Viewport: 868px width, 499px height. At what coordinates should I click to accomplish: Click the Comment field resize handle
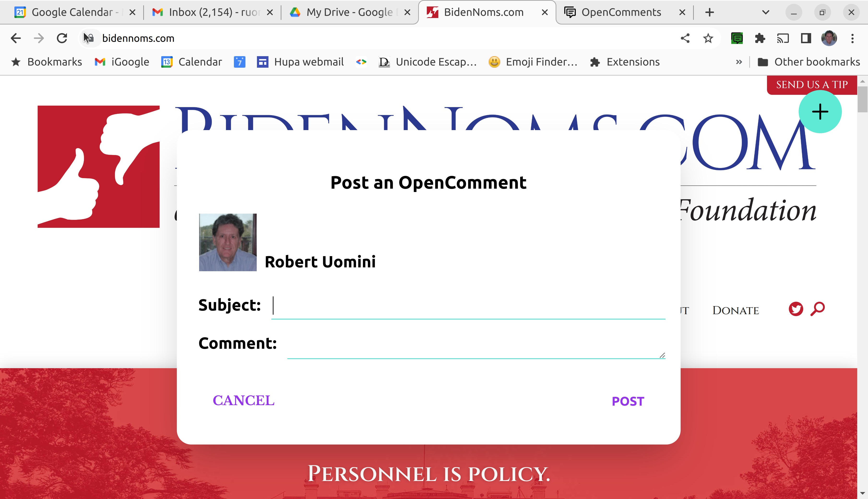click(662, 355)
